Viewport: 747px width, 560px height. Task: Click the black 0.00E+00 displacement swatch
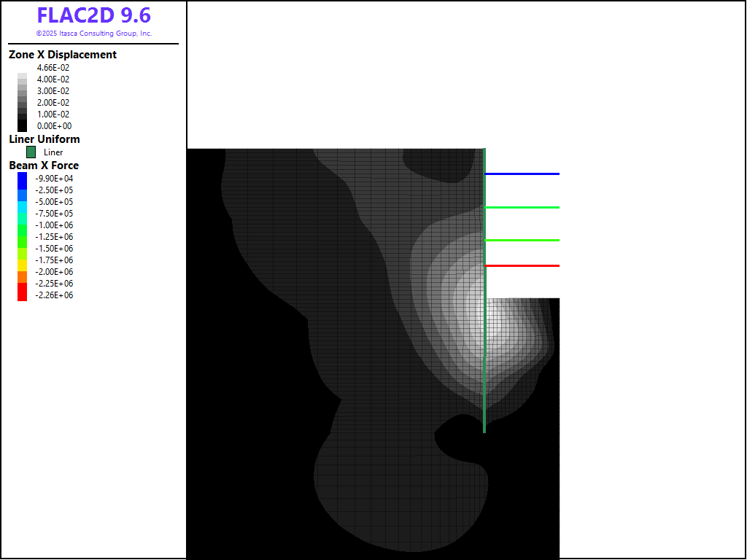coord(23,125)
